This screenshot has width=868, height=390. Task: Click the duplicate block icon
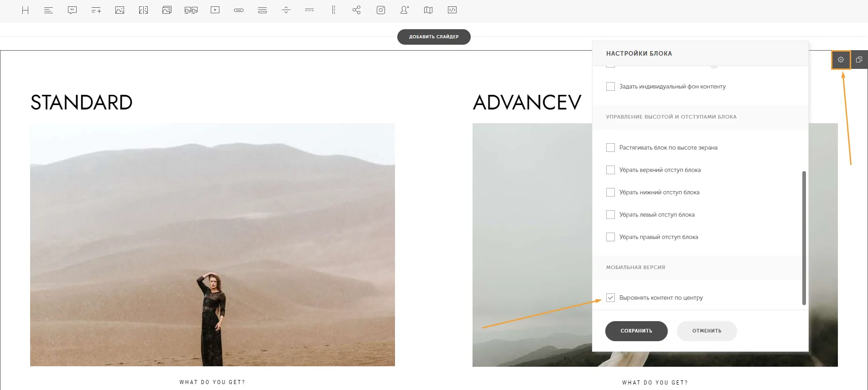tap(859, 60)
